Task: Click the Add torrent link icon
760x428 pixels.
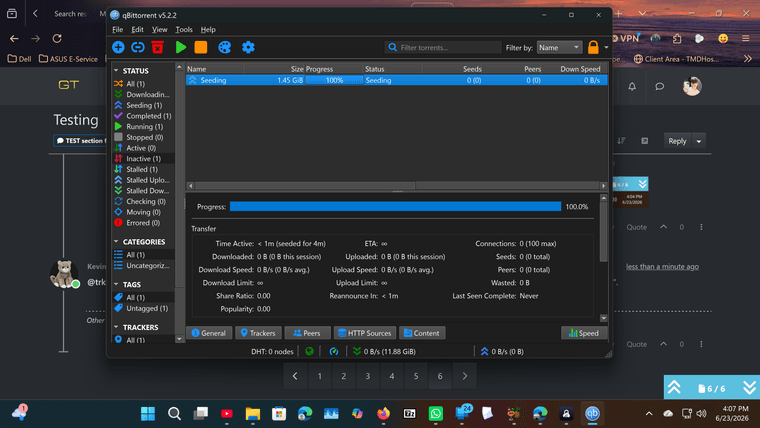Action: pos(138,47)
